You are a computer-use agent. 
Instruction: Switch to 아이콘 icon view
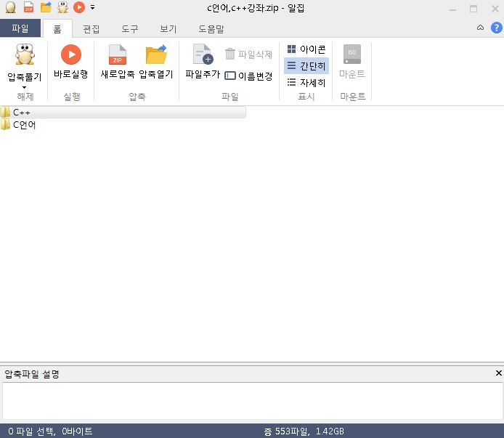[x=306, y=49]
